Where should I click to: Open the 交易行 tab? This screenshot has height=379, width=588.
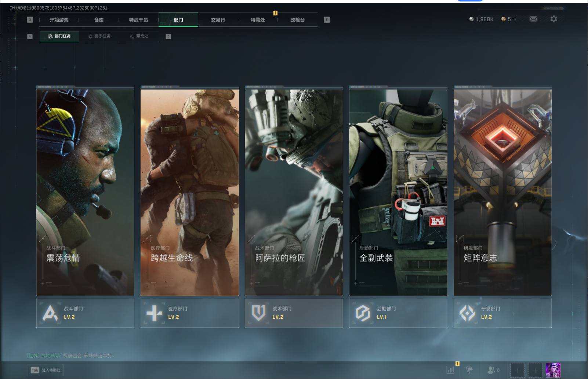coord(218,20)
